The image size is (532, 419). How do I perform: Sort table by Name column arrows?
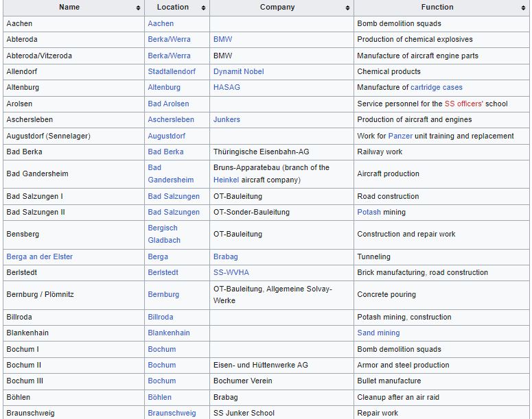click(138, 8)
